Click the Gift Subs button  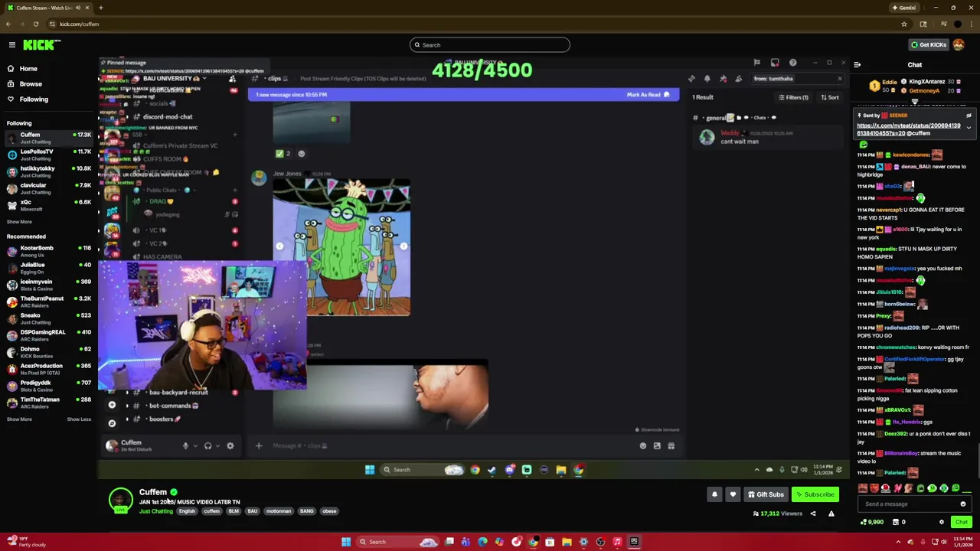766,494
